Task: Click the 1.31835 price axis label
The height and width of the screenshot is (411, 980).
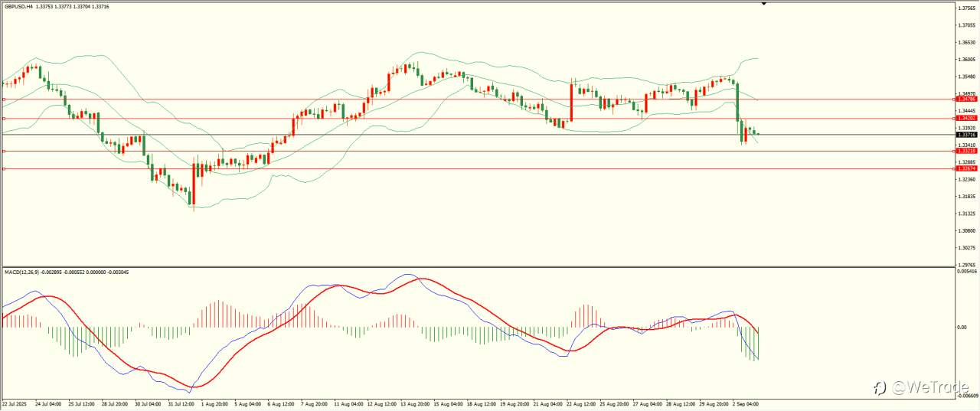Action: (967, 197)
